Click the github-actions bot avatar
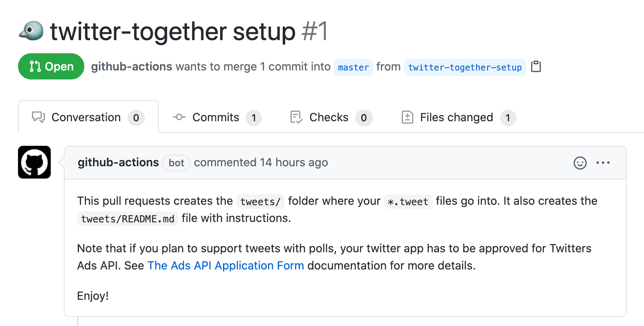The image size is (644, 326). [34, 162]
